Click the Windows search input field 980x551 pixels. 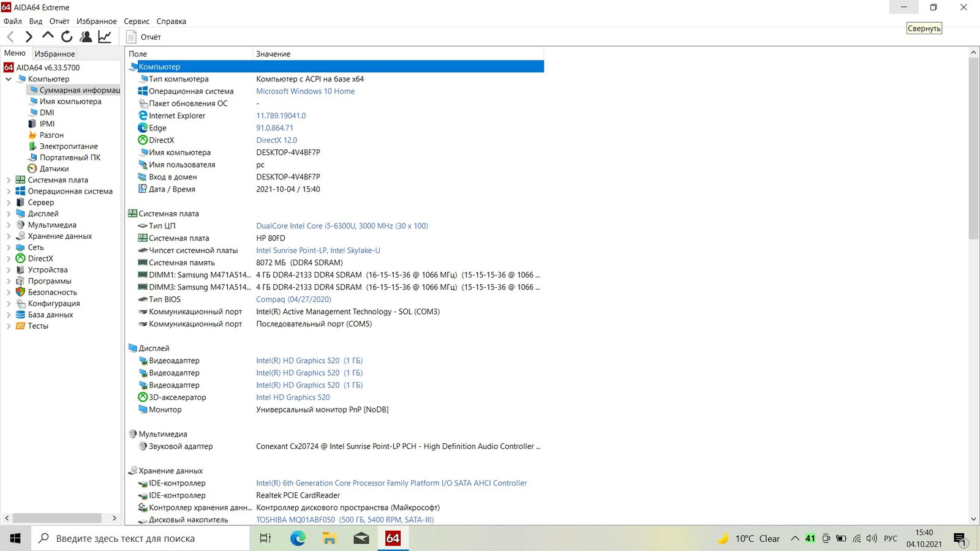[x=141, y=539]
